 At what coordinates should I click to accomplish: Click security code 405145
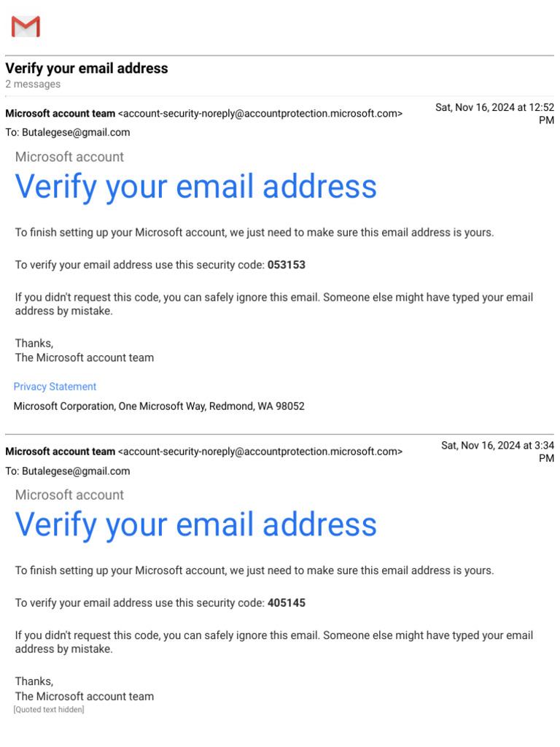pos(286,603)
